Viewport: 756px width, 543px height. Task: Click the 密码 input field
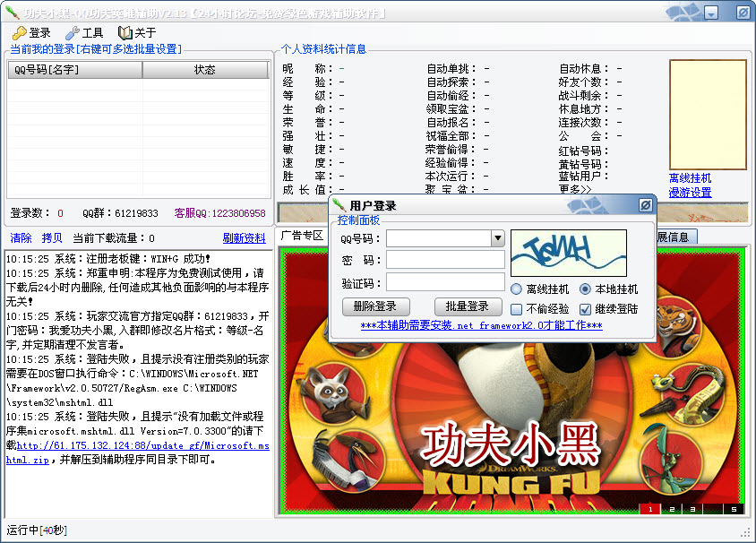tap(445, 260)
